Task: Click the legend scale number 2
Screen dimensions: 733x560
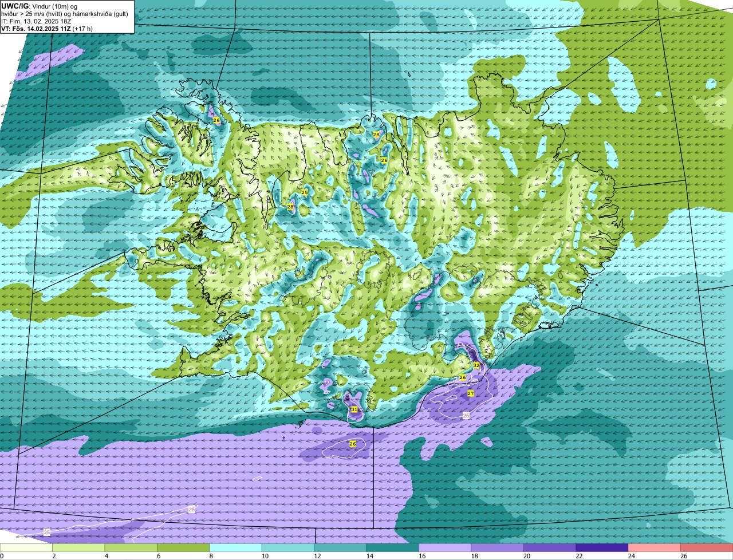Action: [x=53, y=556]
